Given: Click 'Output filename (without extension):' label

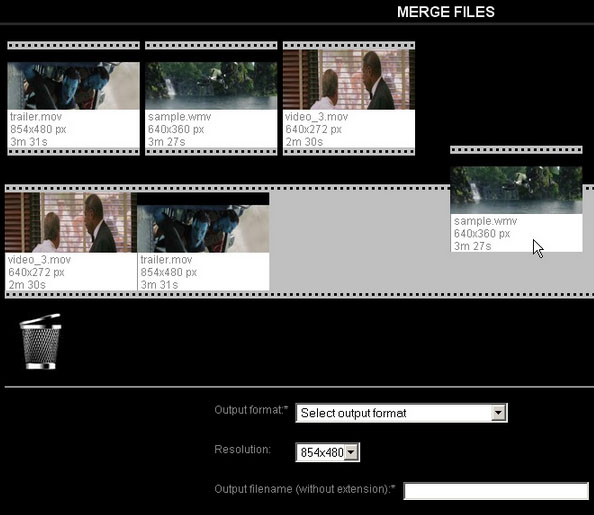Looking at the screenshot, I should click(x=305, y=489).
